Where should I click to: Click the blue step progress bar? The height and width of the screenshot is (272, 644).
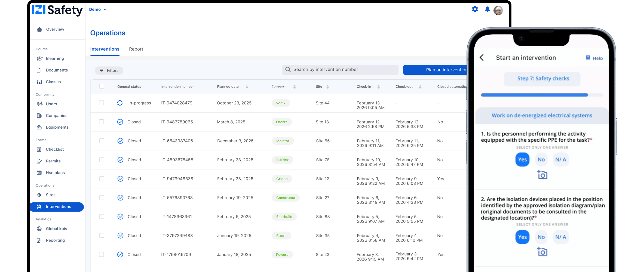(x=534, y=95)
